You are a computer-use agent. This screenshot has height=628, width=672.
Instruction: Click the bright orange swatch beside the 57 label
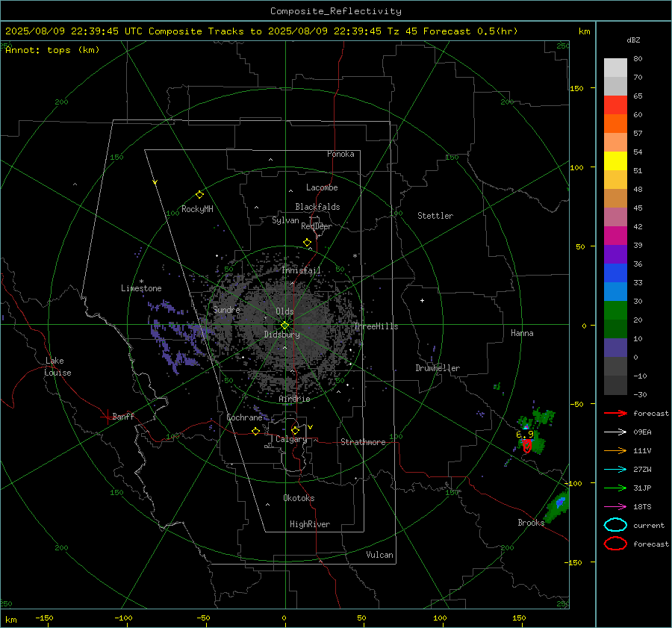tap(615, 123)
